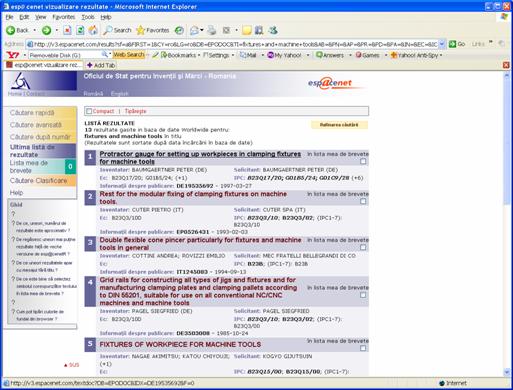Open Yahoo Games toolbar button
513x390 pixels.
point(367,55)
